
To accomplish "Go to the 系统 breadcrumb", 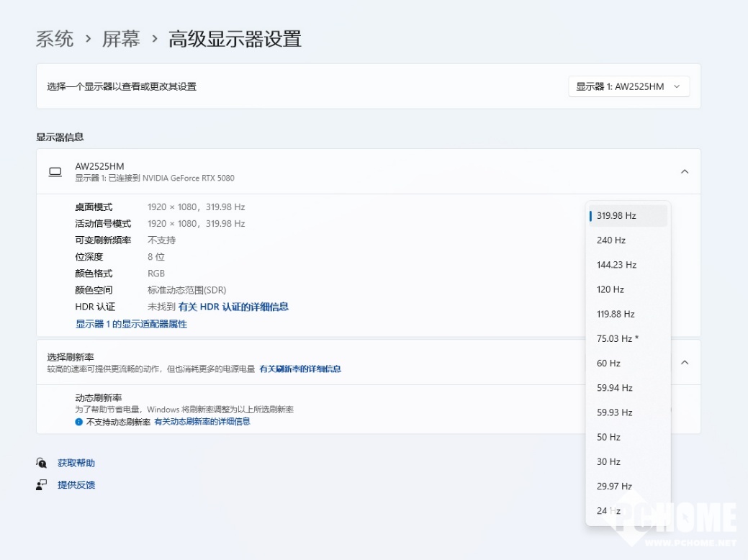I will tap(55, 39).
